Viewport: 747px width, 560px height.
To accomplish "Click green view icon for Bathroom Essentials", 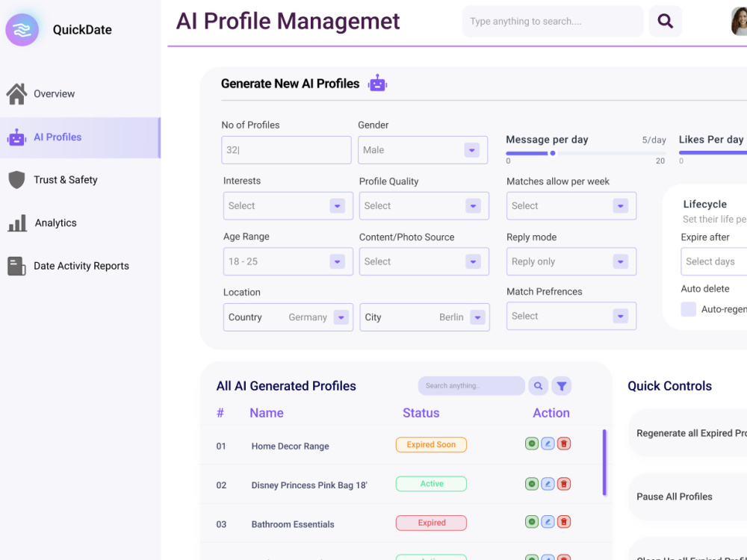I will pyautogui.click(x=532, y=522).
